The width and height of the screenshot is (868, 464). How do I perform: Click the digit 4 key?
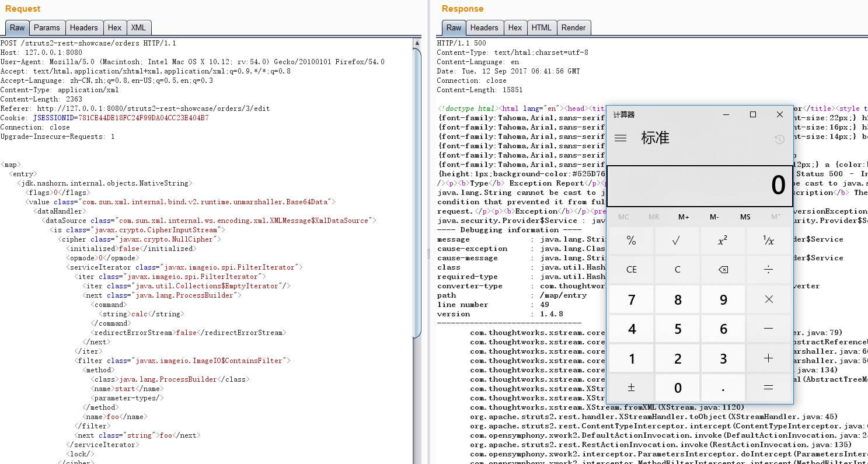(x=631, y=329)
